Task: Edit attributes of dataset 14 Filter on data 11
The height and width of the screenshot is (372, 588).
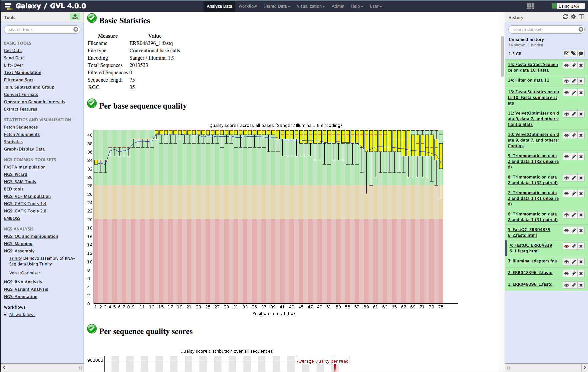Action: (574, 81)
